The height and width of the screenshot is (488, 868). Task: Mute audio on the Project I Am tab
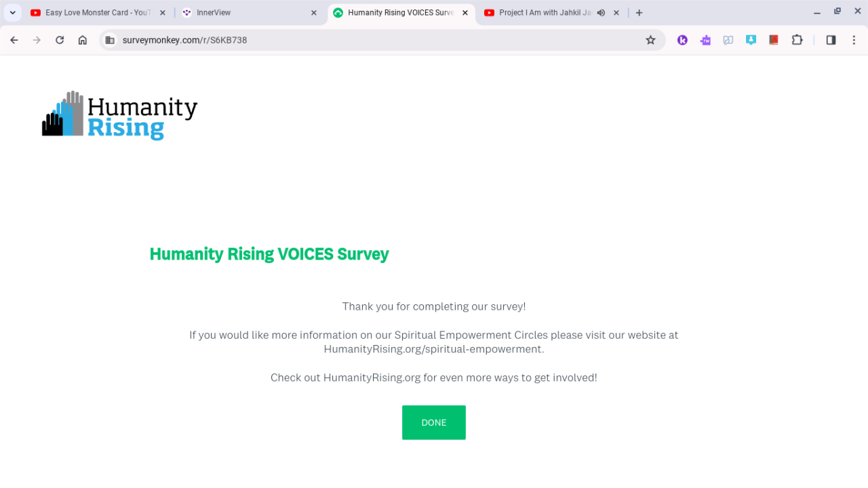pos(601,13)
